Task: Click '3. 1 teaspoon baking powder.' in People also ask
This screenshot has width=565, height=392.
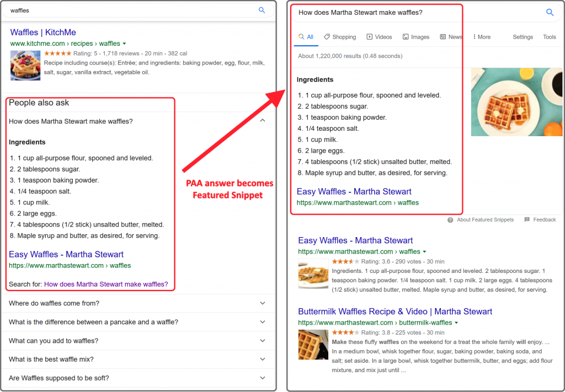Action: pyautogui.click(x=54, y=180)
